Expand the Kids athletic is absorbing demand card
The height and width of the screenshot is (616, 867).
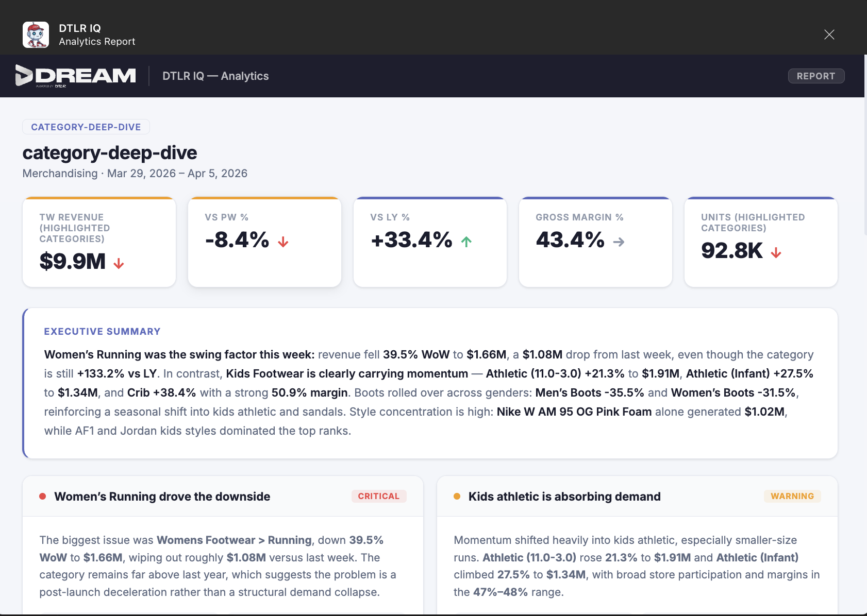click(x=564, y=497)
